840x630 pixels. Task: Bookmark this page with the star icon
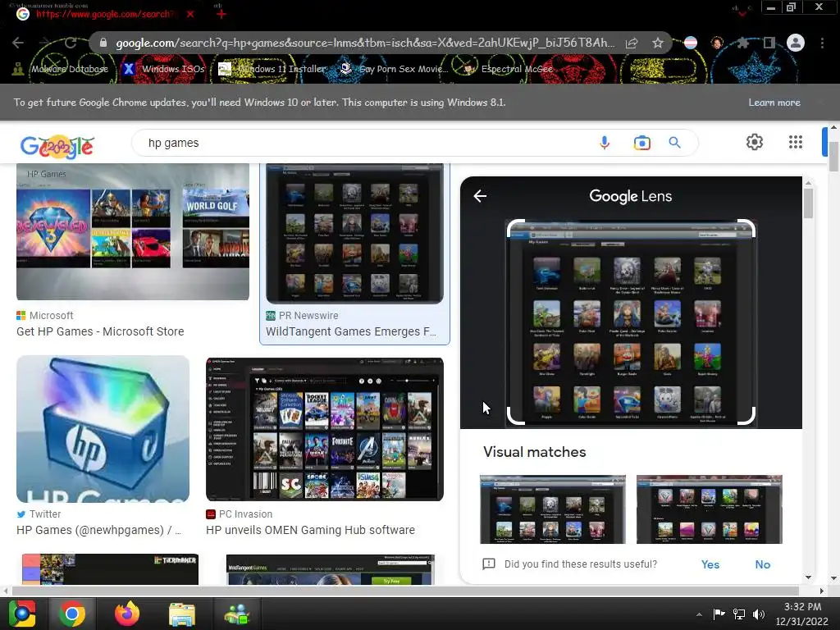point(658,43)
